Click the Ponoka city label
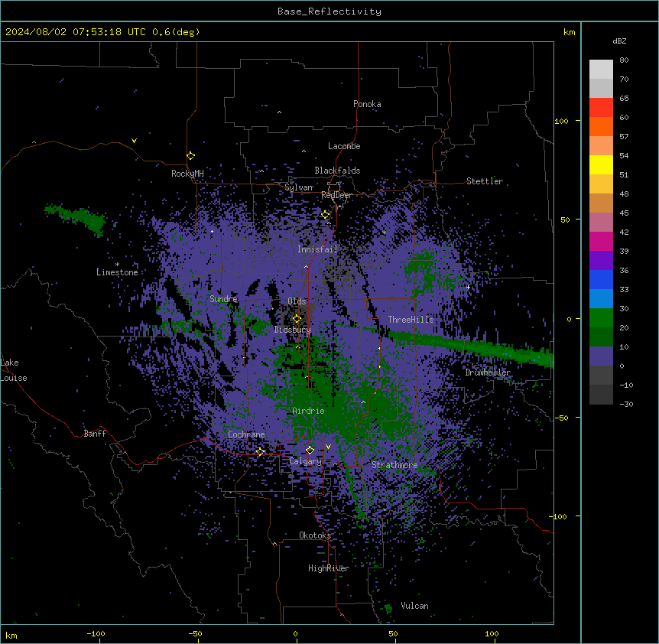The height and width of the screenshot is (644, 659). 367,104
